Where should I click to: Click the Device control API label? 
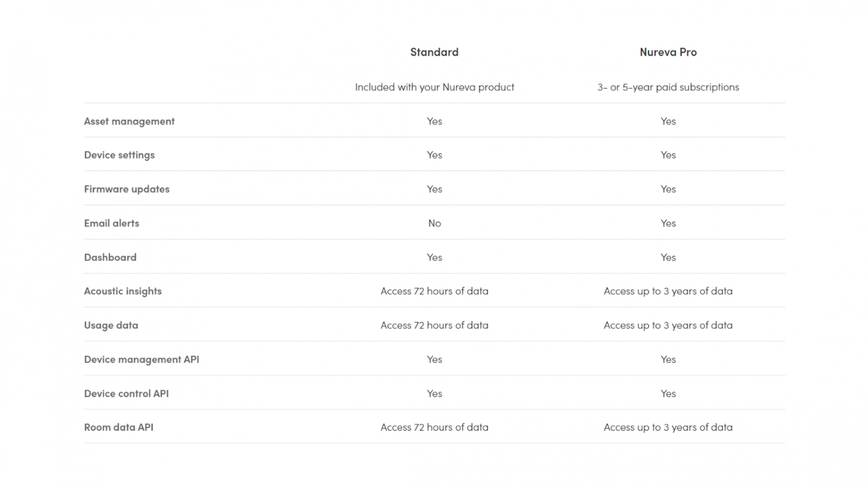[127, 394]
